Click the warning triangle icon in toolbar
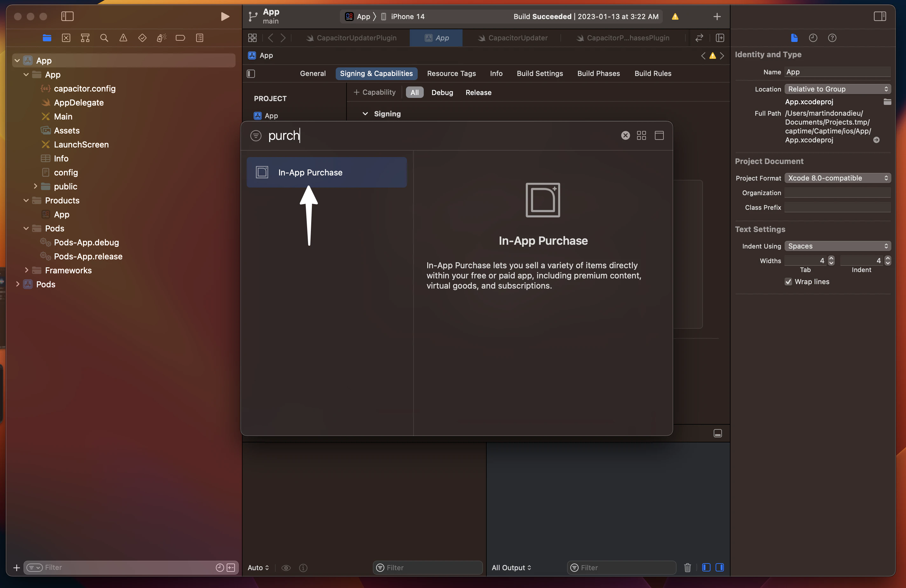The width and height of the screenshot is (906, 588). tap(676, 17)
